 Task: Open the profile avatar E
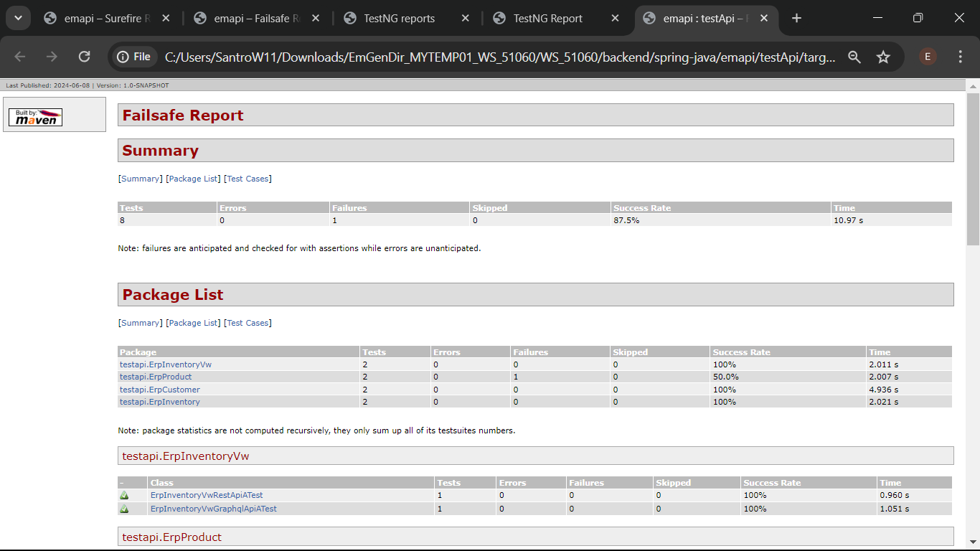tap(928, 57)
